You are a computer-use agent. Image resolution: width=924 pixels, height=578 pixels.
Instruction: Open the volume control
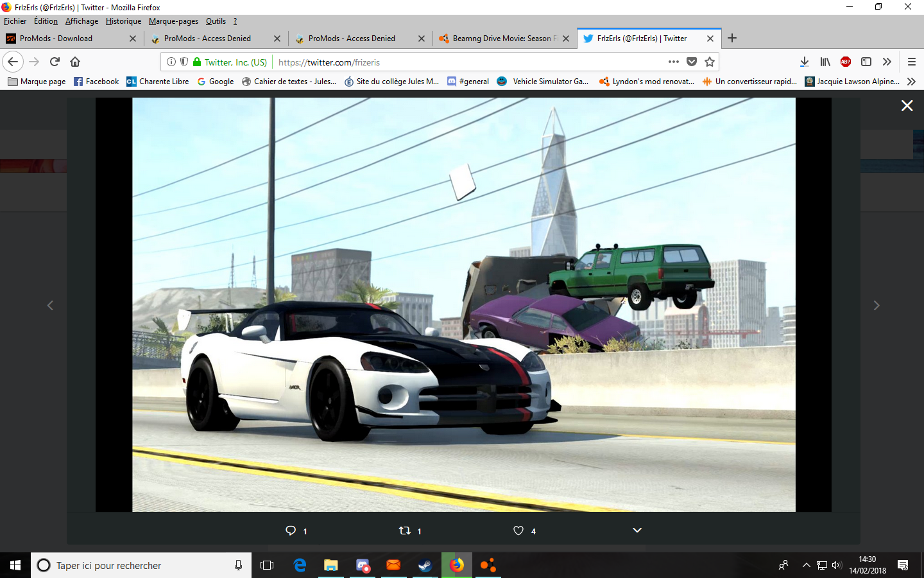pos(837,565)
